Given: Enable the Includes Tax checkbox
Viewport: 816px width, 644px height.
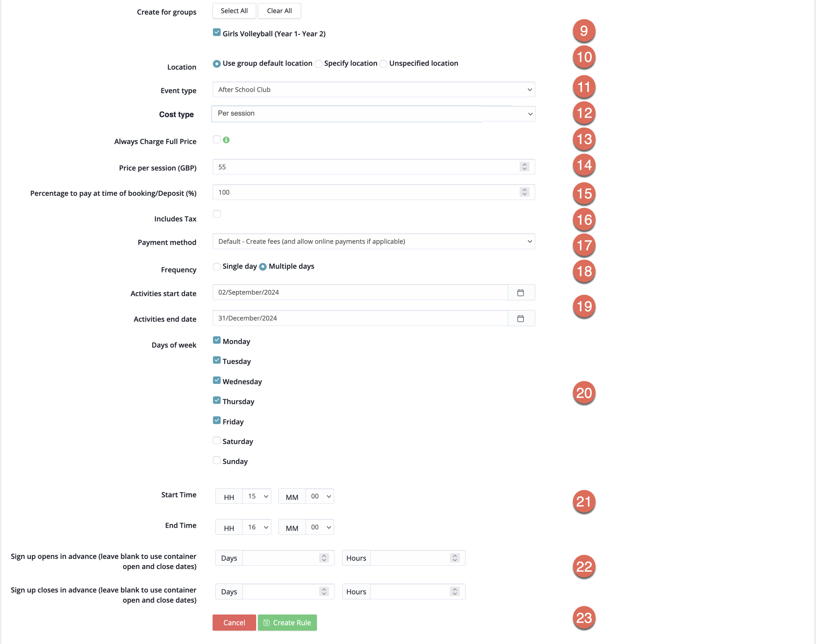Looking at the screenshot, I should pos(217,214).
